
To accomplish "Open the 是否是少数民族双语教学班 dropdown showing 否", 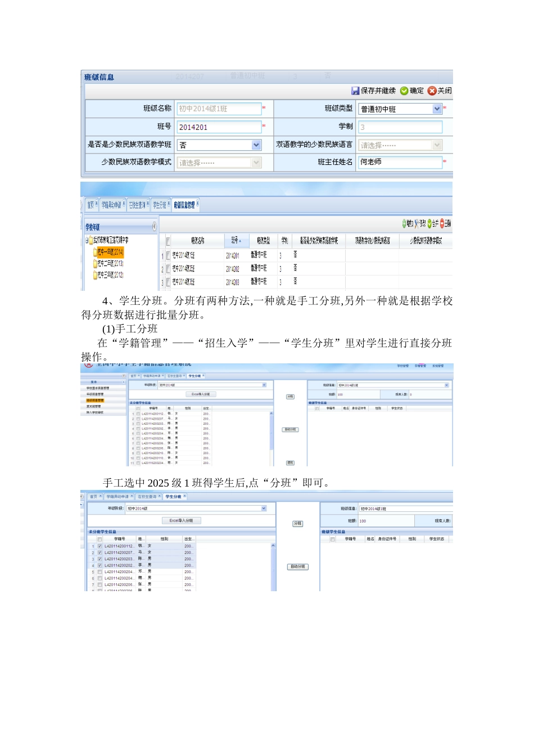I will [256, 145].
